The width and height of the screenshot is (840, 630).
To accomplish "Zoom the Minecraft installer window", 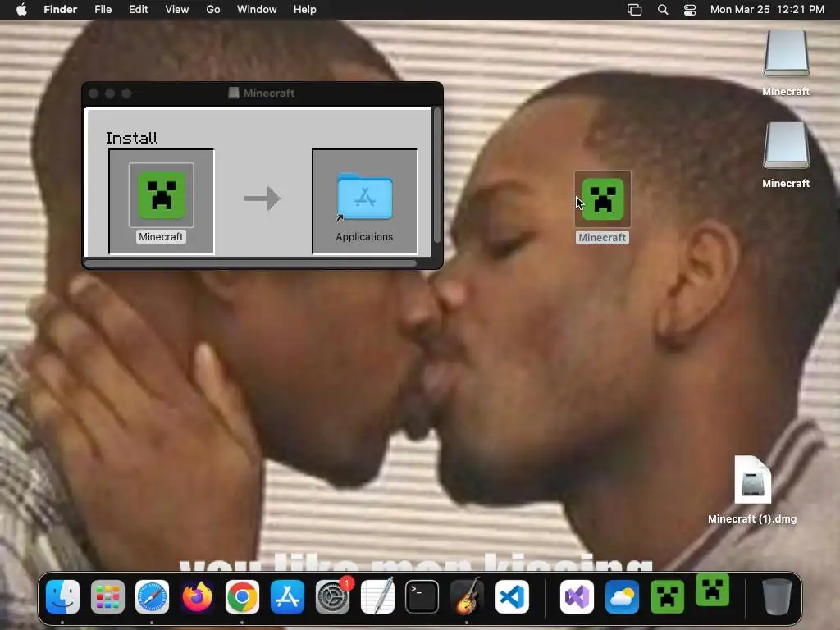I will [x=126, y=94].
